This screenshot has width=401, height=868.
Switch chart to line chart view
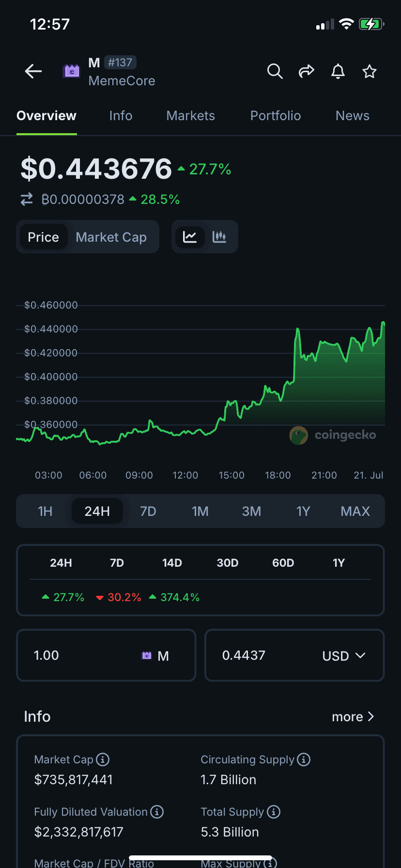pyautogui.click(x=190, y=237)
